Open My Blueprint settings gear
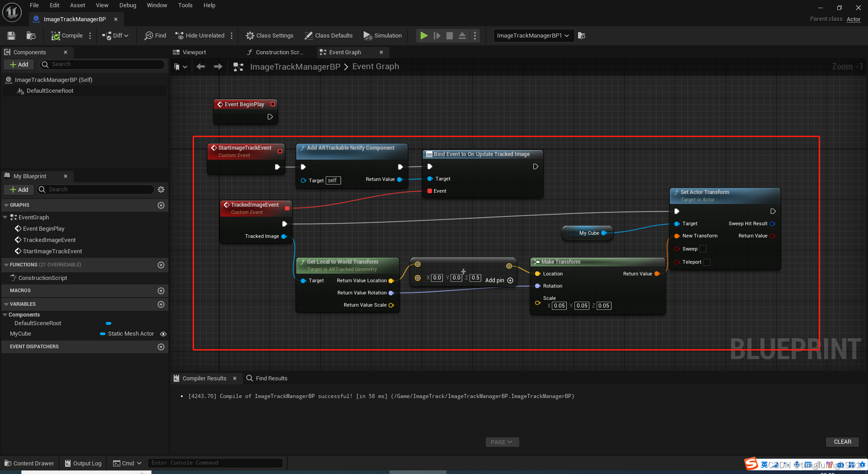Viewport: 868px width, 474px height. [161, 190]
